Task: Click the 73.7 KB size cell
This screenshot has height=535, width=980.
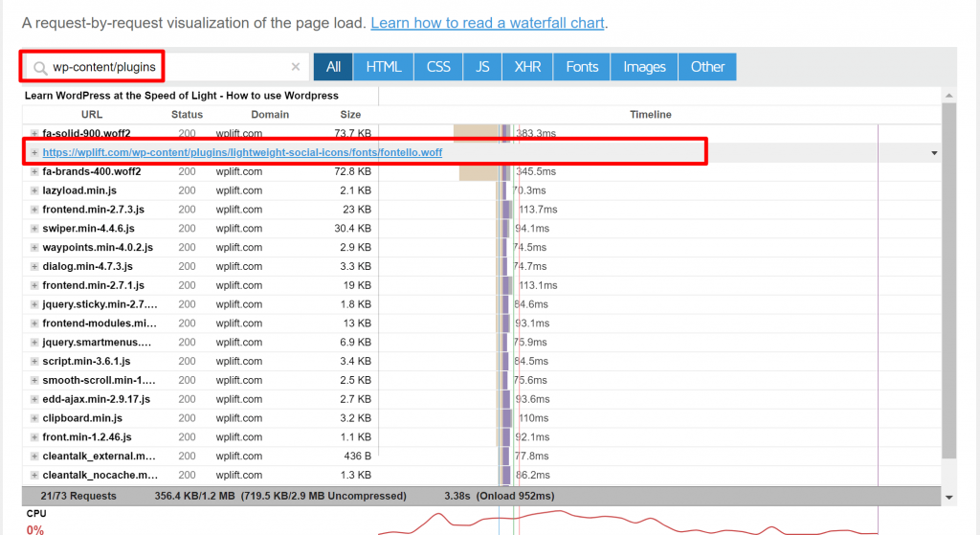Action: click(352, 133)
